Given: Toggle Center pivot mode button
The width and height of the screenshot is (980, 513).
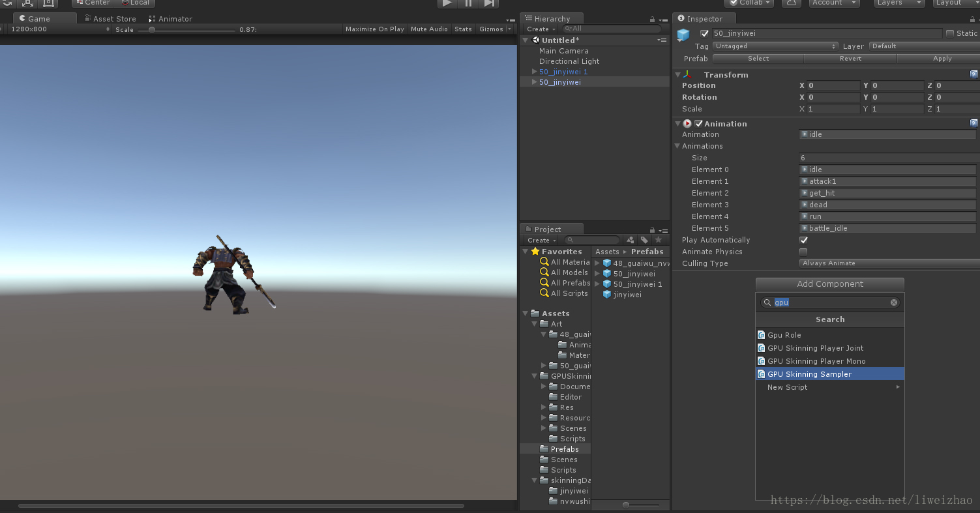Looking at the screenshot, I should click(x=93, y=3).
